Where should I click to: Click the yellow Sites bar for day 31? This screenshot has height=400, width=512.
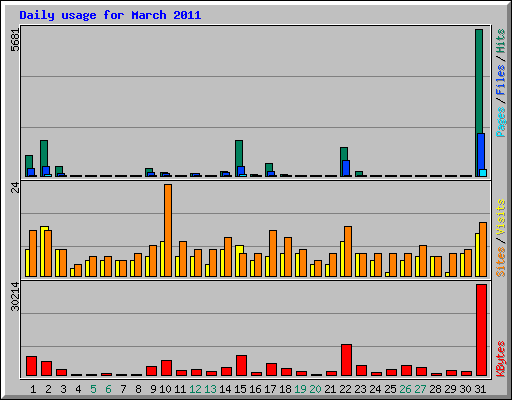(x=477, y=255)
